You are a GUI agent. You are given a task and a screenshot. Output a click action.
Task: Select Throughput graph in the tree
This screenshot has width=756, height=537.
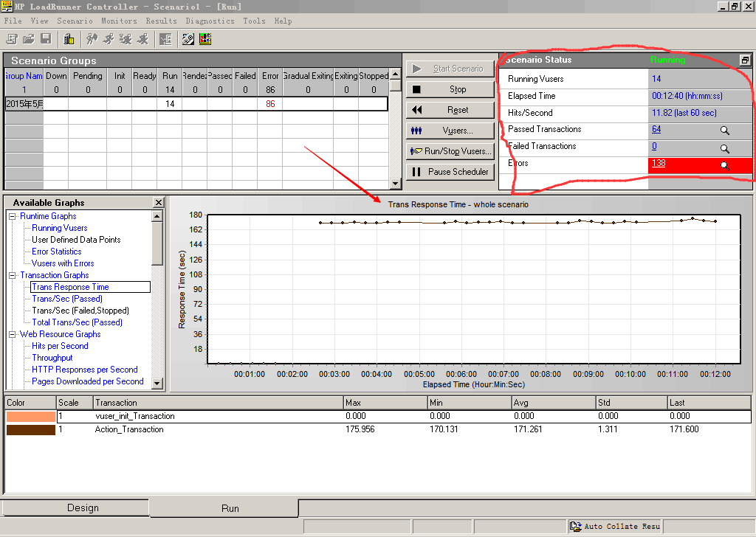[x=52, y=358]
